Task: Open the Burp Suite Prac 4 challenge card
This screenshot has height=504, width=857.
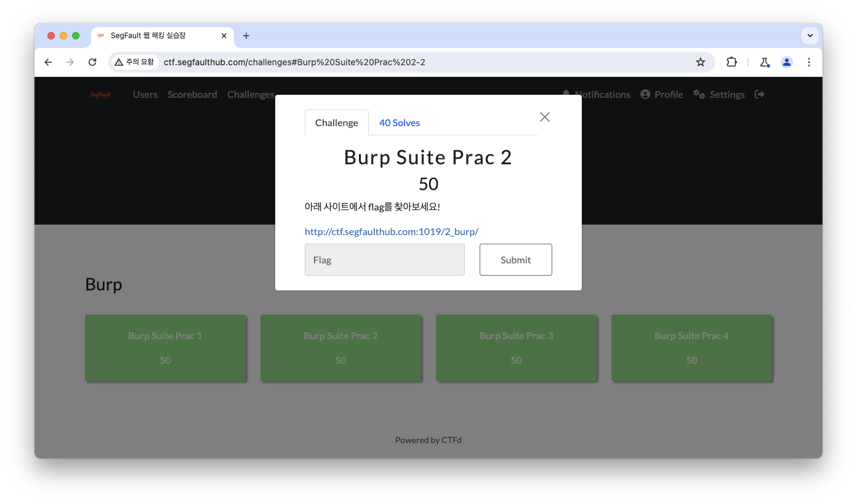Action: (691, 348)
